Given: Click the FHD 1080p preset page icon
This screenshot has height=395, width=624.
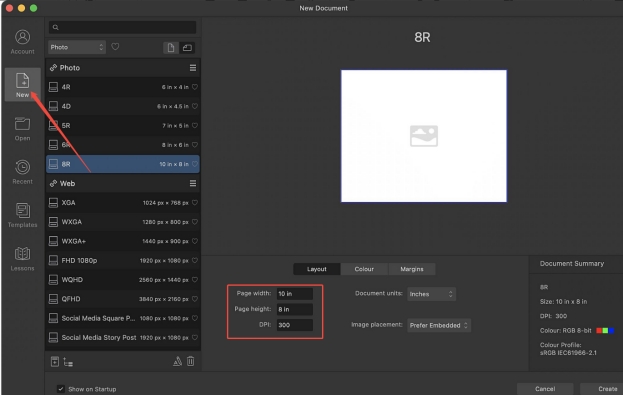Looking at the screenshot, I should 53,261.
